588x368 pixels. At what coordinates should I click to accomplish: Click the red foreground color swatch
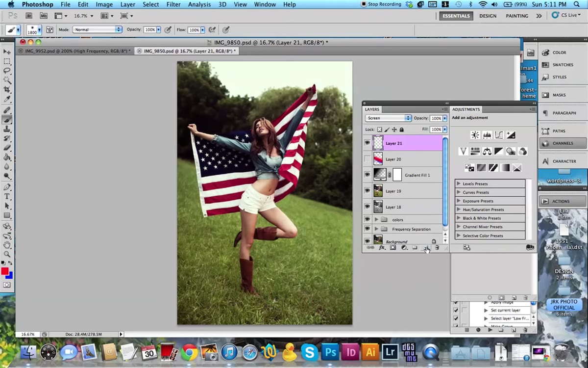click(x=5, y=272)
